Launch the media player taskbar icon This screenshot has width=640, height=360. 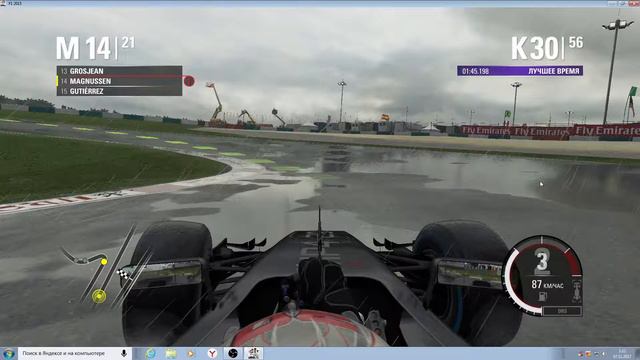point(191,353)
